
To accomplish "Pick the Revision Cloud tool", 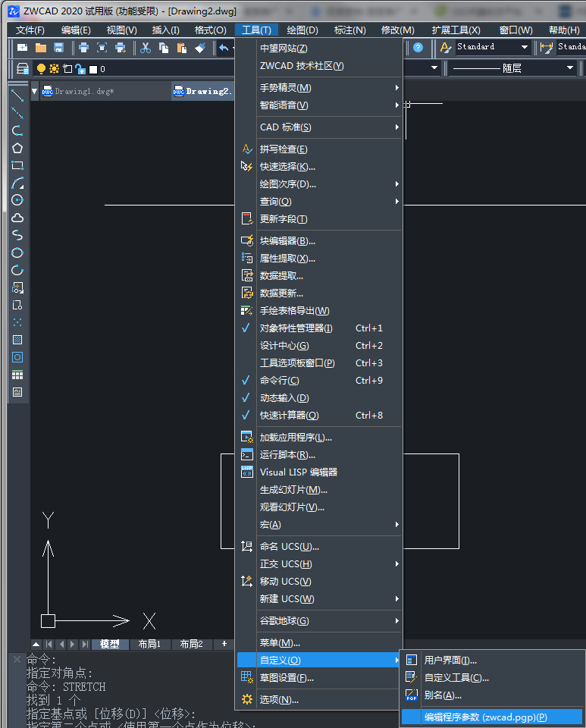I will click(17, 218).
